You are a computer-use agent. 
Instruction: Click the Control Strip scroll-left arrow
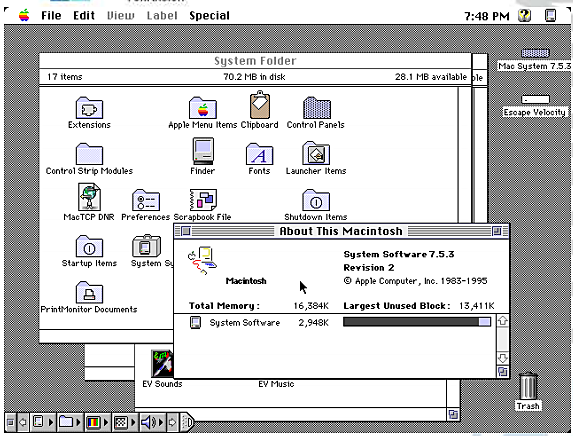(x=23, y=422)
